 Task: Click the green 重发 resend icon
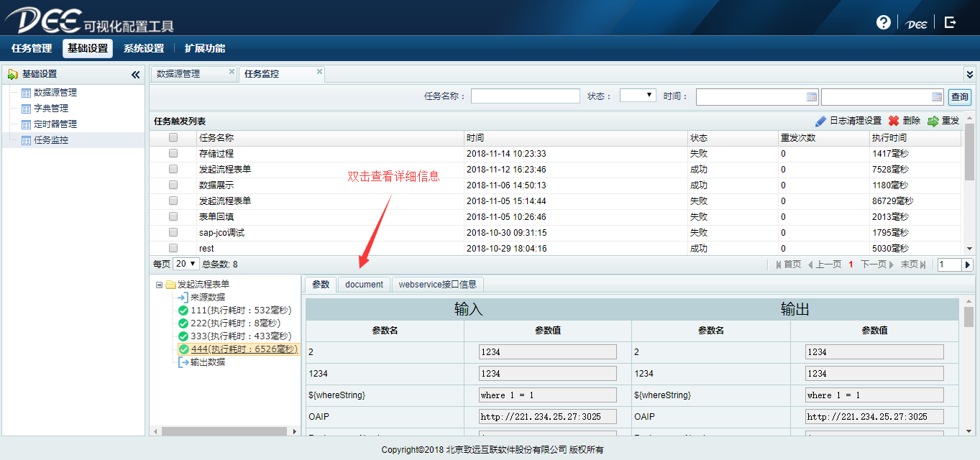[x=933, y=121]
